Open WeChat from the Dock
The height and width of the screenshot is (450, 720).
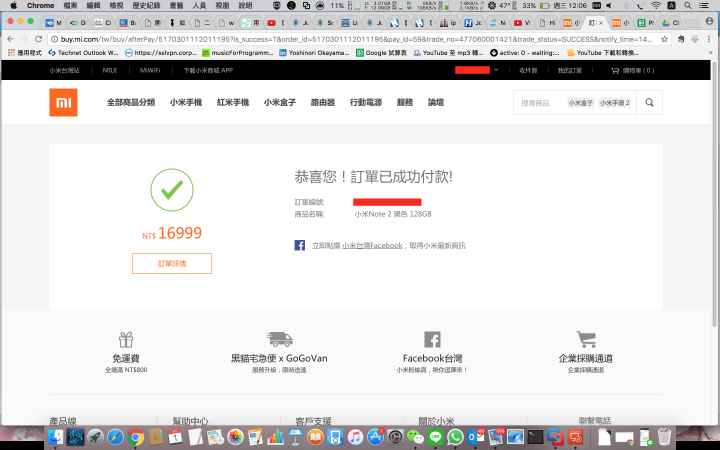click(415, 437)
